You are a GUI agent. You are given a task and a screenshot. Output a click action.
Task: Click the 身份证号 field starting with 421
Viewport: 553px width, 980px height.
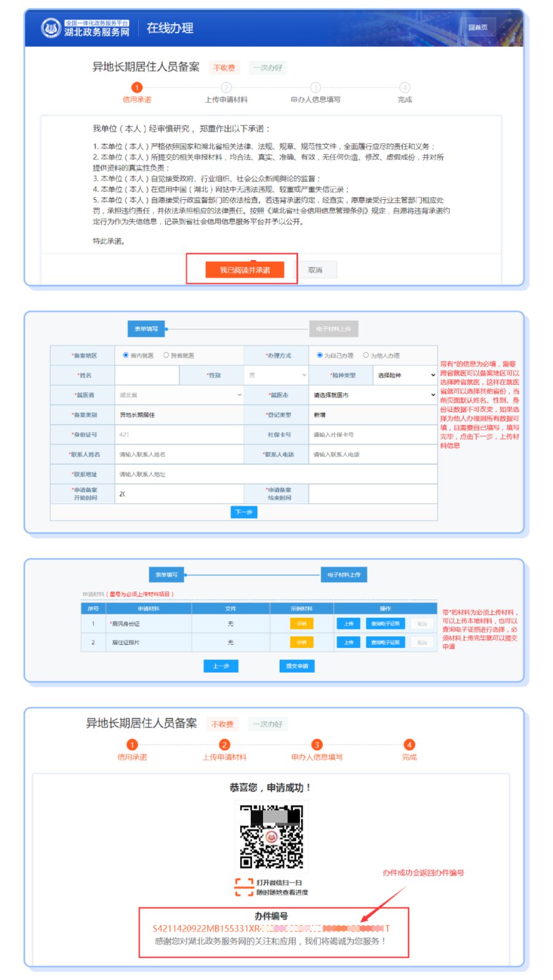(179, 434)
